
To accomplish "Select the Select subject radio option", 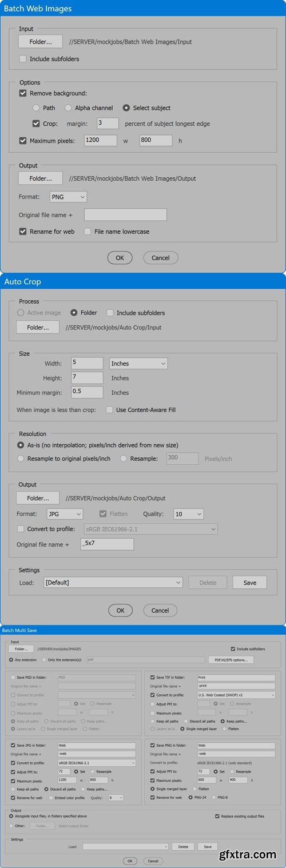I will (126, 107).
